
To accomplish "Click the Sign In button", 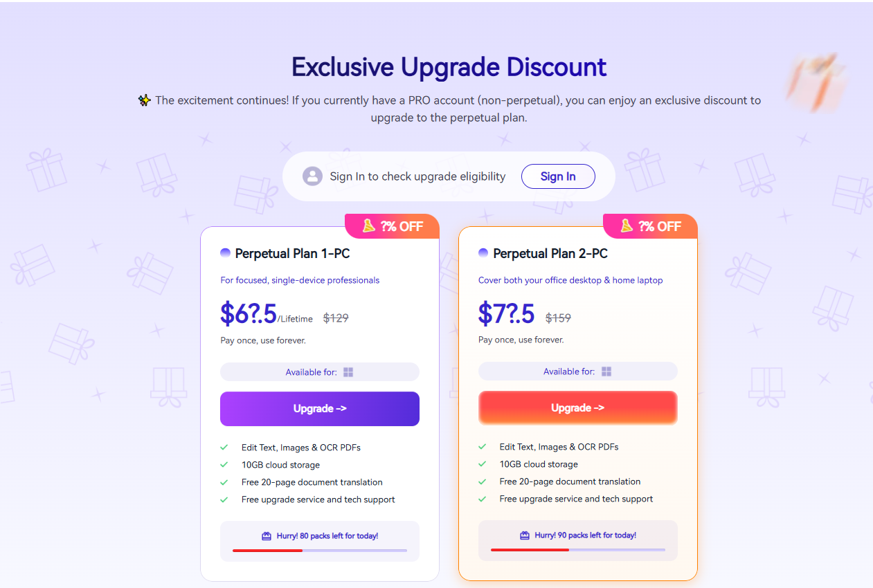I will point(558,176).
